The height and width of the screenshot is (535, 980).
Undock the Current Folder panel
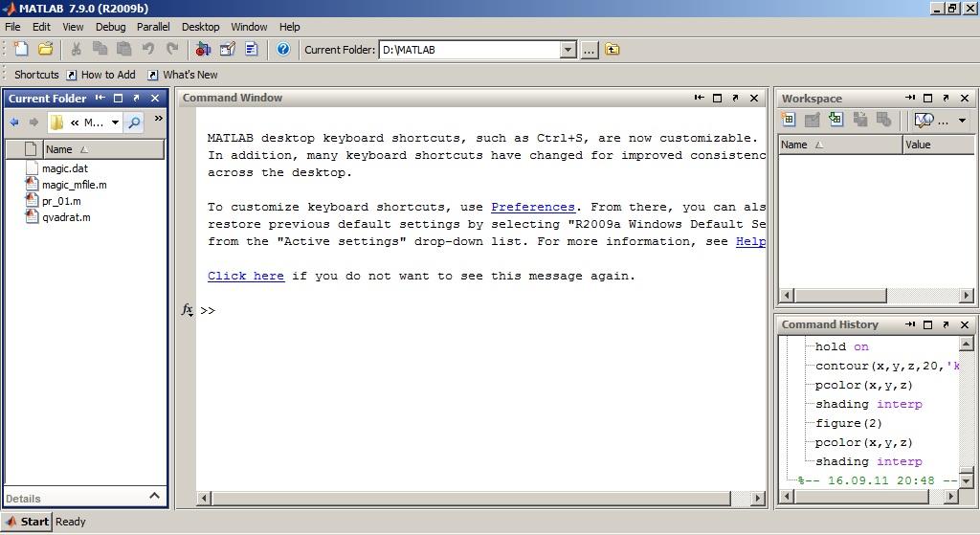(x=136, y=99)
